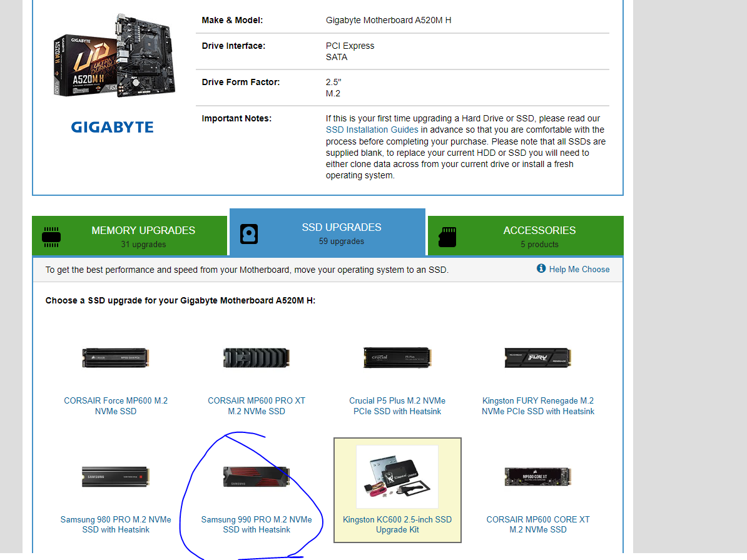Viewport: 747px width, 560px height.
Task: Open Kingston FURY Renegade M.2 NVMe link
Action: pyautogui.click(x=538, y=406)
